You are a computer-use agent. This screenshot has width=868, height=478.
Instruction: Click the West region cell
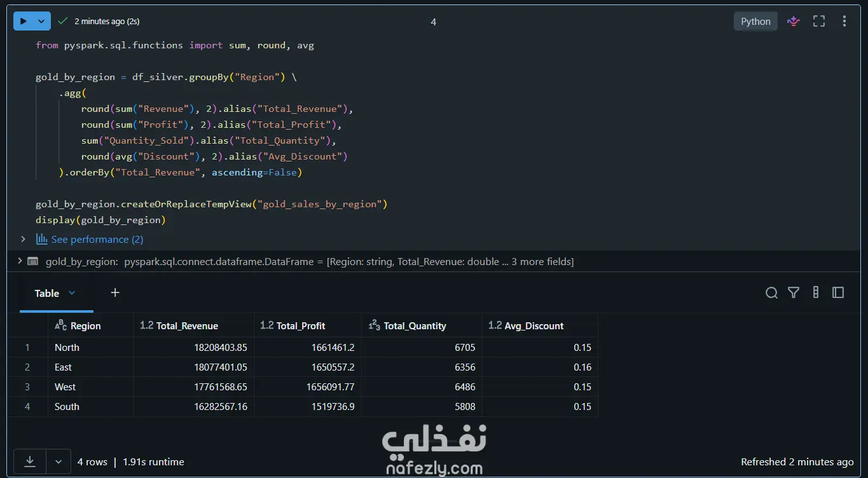[91, 386]
